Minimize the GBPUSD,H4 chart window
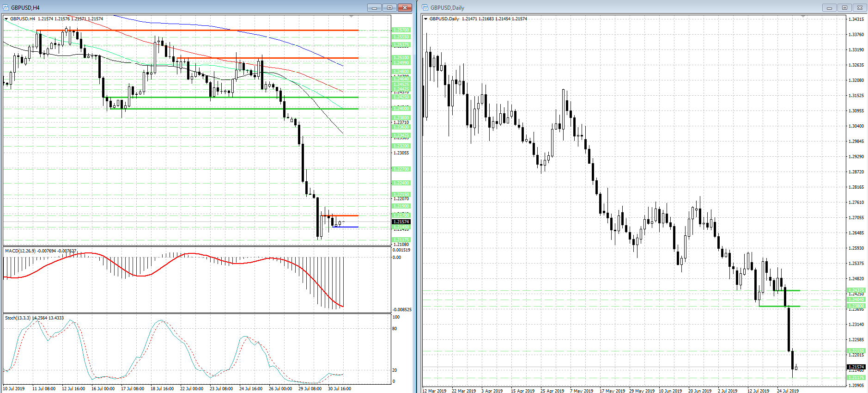Screen dimensions: 868x393 pos(374,7)
